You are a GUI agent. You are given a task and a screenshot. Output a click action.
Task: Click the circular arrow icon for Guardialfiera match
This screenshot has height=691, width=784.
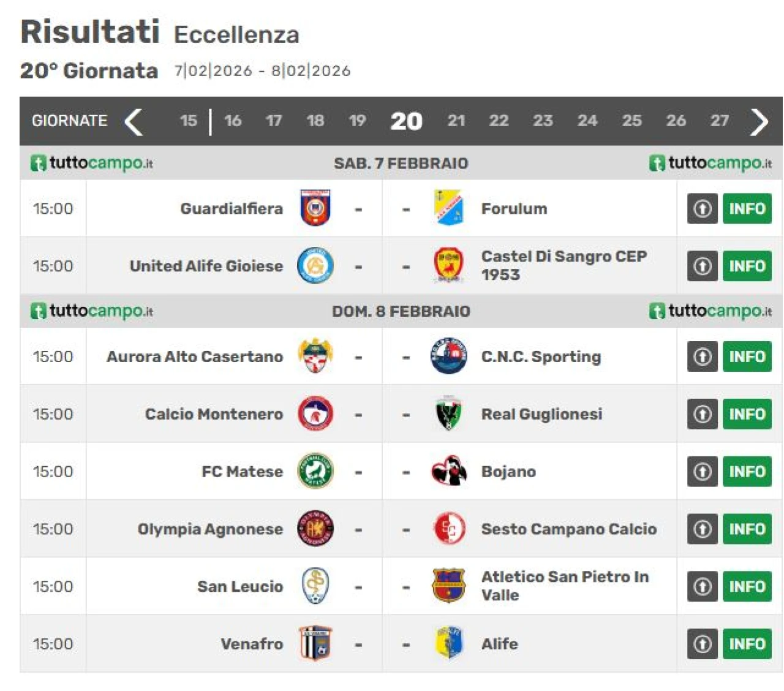pyautogui.click(x=702, y=209)
